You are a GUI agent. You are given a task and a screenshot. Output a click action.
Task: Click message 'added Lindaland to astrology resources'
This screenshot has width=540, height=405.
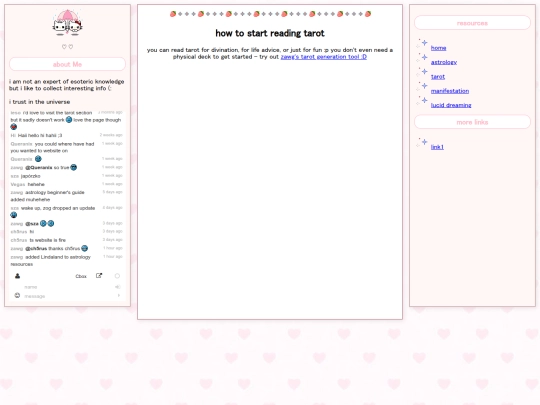click(51, 260)
